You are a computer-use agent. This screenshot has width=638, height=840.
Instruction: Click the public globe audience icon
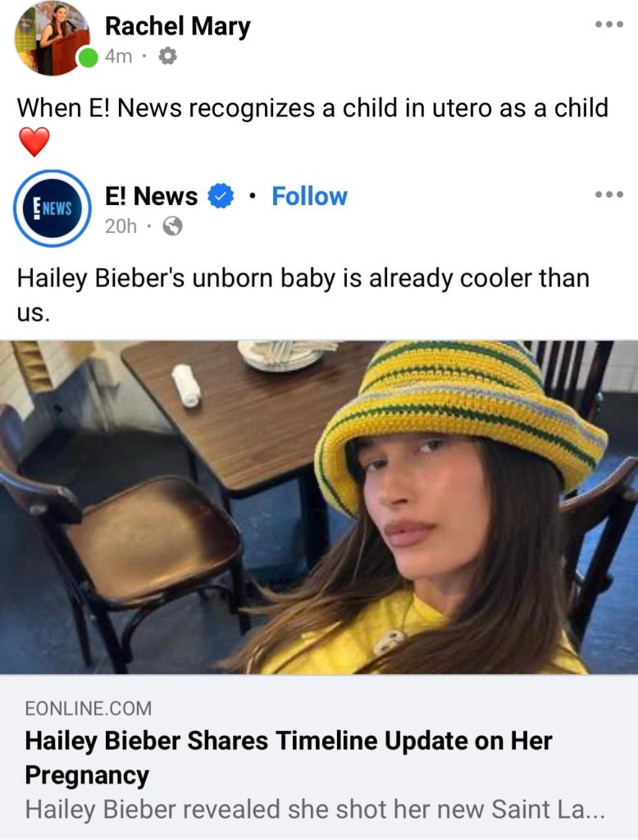[172, 226]
